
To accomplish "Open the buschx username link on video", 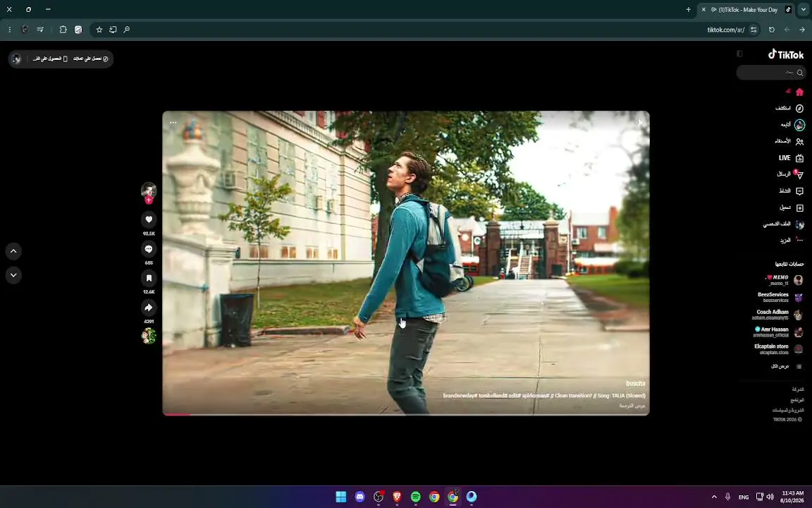I will tap(635, 384).
